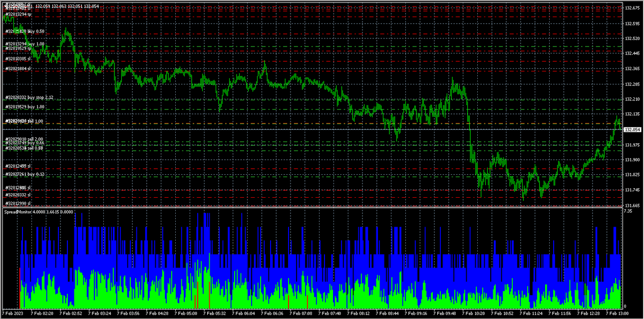Select pending order #32828332 buy stop 2.12

pyautogui.click(x=29, y=97)
